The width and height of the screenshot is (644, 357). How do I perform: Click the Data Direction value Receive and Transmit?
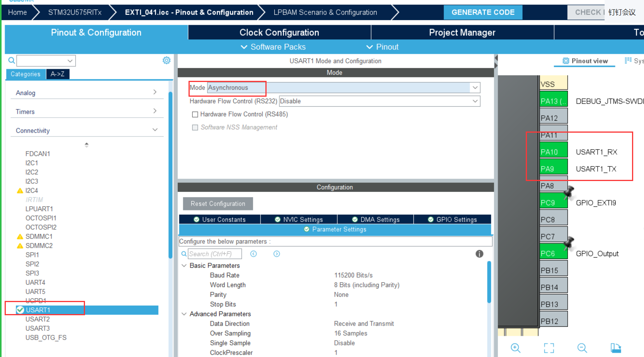click(364, 323)
